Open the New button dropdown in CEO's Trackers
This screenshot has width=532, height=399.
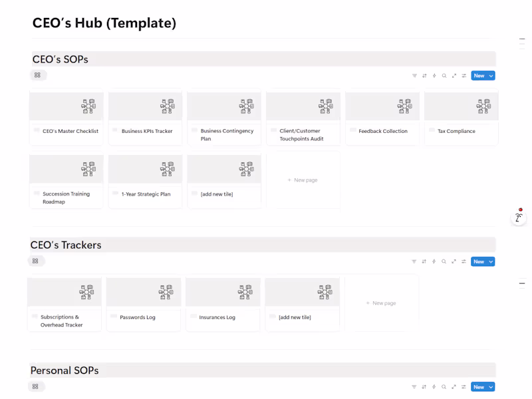tap(491, 261)
